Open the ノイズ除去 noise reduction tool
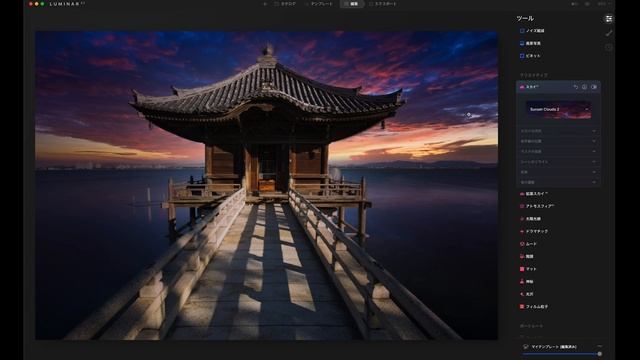Screen dimensions: 640x360 (532, 31)
